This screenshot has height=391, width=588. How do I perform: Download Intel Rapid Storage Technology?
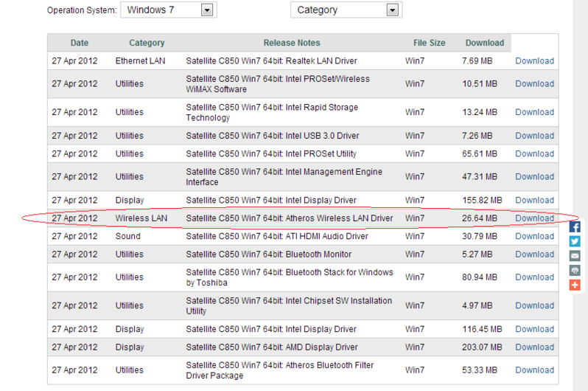click(x=534, y=113)
